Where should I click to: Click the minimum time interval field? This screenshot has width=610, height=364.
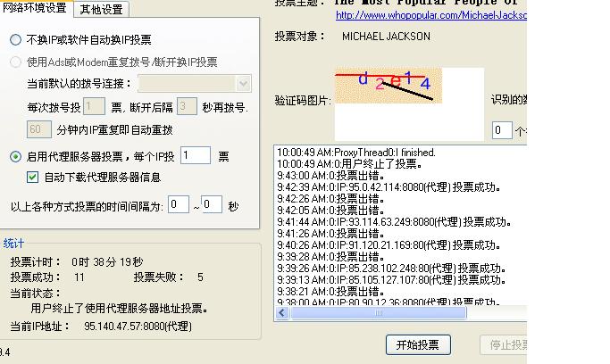coord(178,205)
